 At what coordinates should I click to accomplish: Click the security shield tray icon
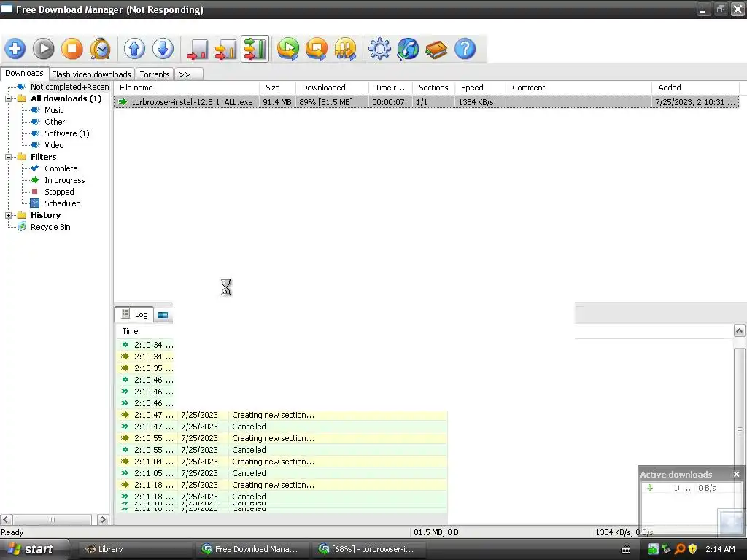692,549
